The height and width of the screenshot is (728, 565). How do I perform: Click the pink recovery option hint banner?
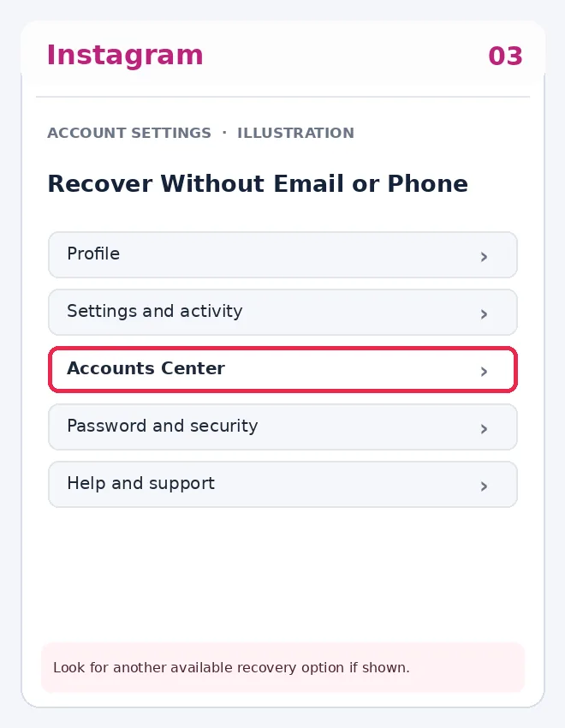click(283, 668)
